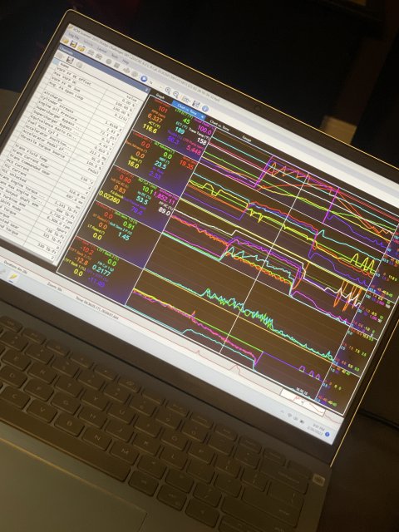Switch to the Gauges tab
The image size is (399, 532).
tap(247, 138)
